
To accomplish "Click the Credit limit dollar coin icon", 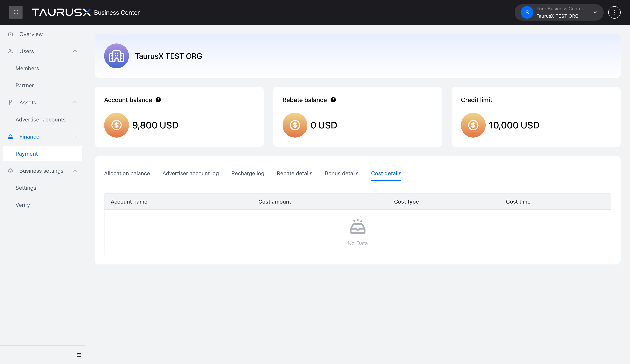I will pyautogui.click(x=473, y=125).
